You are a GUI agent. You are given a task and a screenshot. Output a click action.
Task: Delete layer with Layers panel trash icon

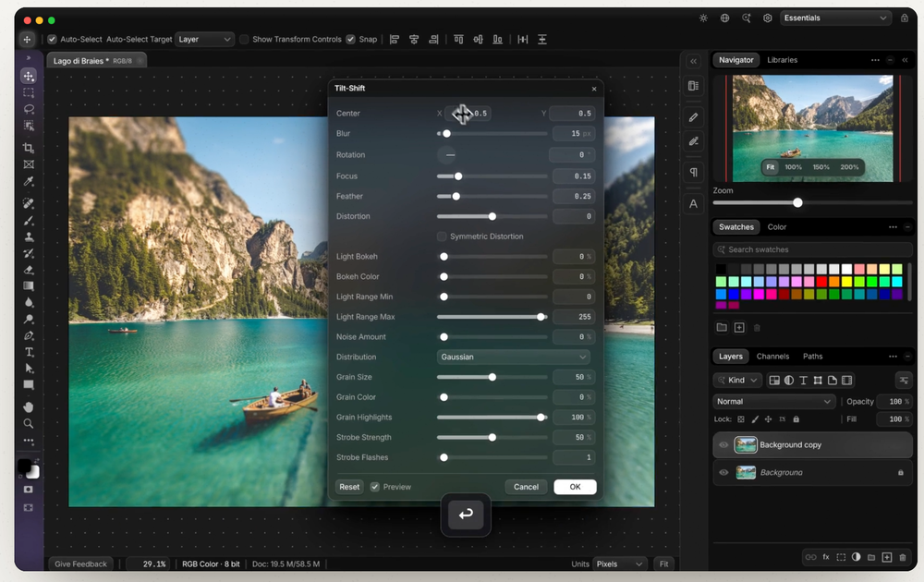[902, 557]
